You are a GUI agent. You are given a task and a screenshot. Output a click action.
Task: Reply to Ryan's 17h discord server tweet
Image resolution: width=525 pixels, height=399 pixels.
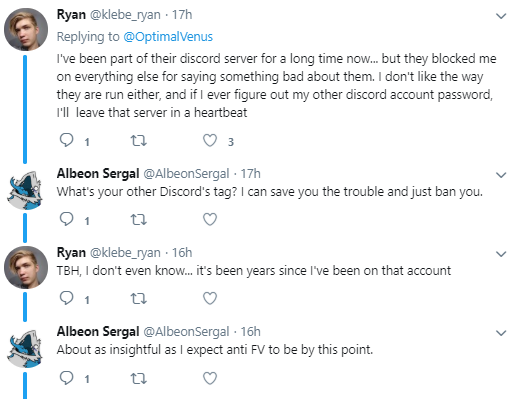66,140
